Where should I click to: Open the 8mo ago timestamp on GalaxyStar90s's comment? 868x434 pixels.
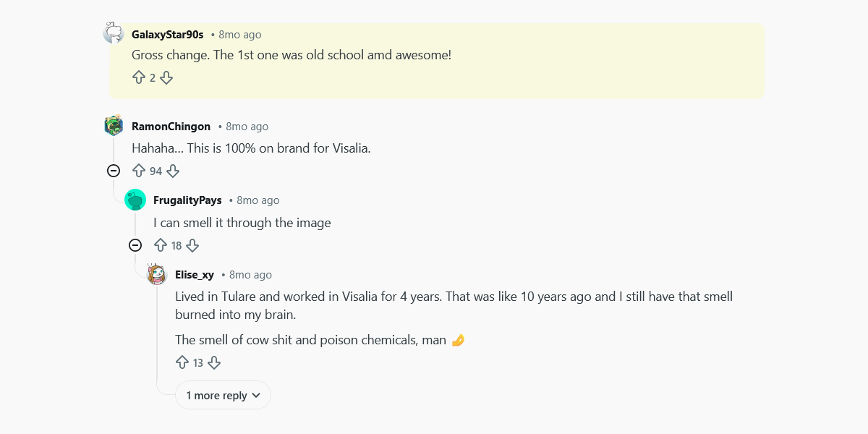click(x=240, y=34)
